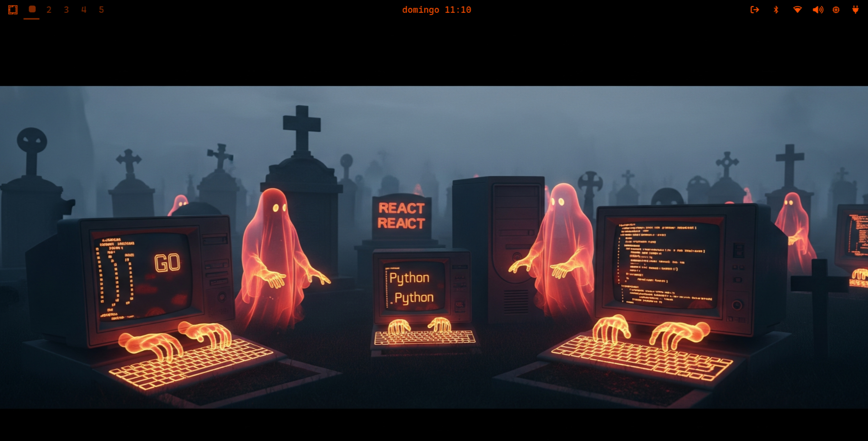Open the launcher menu icon in top bar
The height and width of the screenshot is (441, 868).
(13, 10)
